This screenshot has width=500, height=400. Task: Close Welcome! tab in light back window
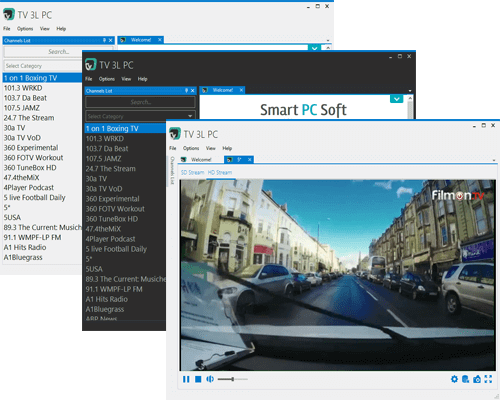(x=160, y=40)
